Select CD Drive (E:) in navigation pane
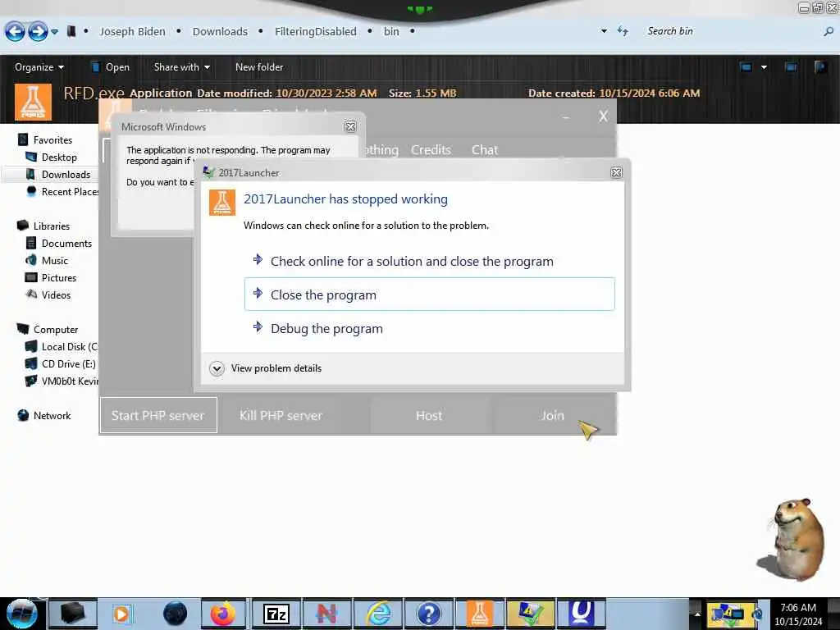The height and width of the screenshot is (630, 840). (69, 363)
